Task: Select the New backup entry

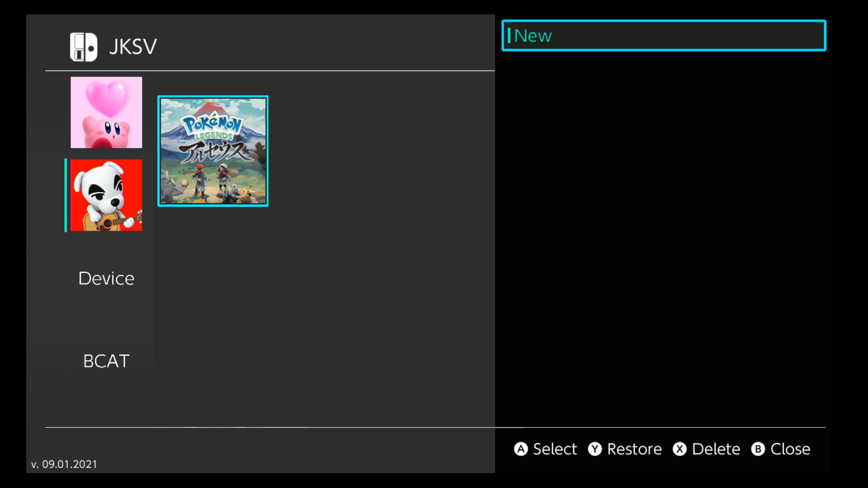Action: [x=664, y=36]
